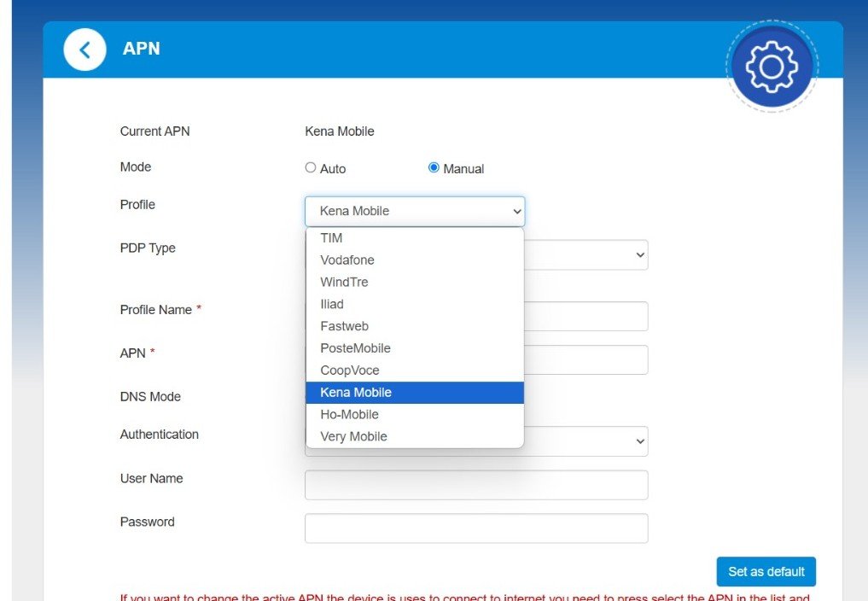Click the Authentication label
Viewport: 868px width, 601px height.
click(x=160, y=435)
